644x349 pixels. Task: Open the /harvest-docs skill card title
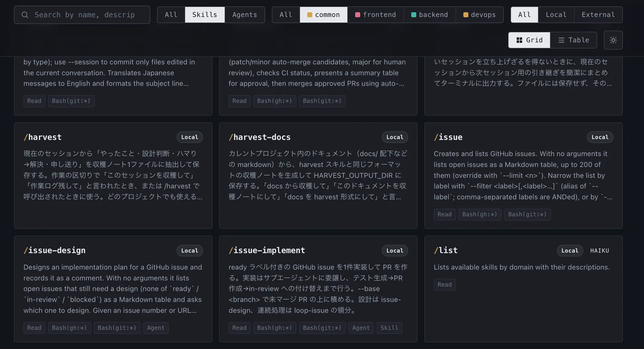click(260, 137)
